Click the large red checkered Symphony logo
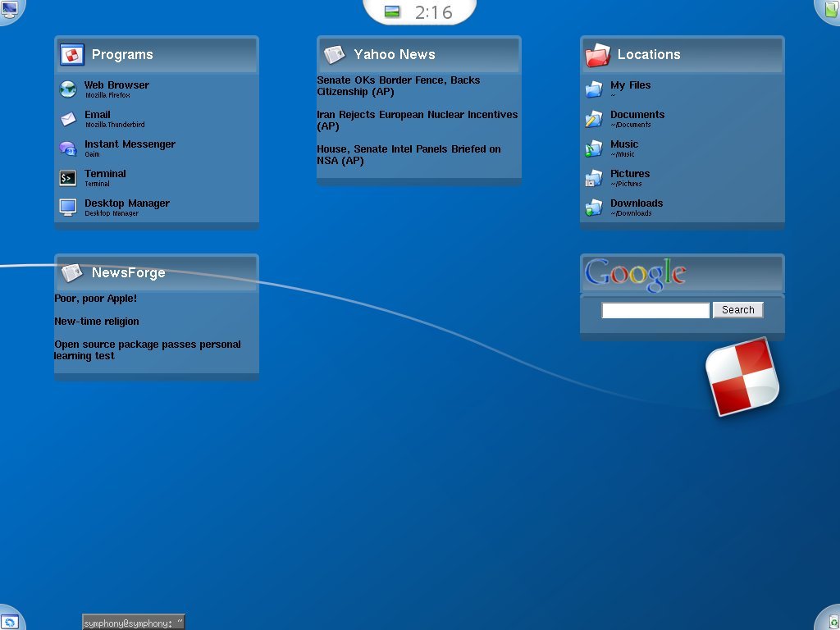Viewport: 840px width, 630px height. 742,377
